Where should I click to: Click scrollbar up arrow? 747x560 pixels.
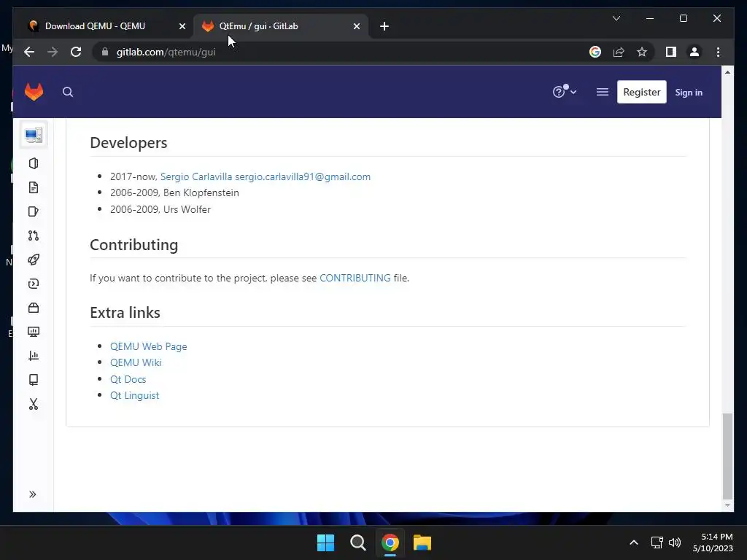[727, 72]
